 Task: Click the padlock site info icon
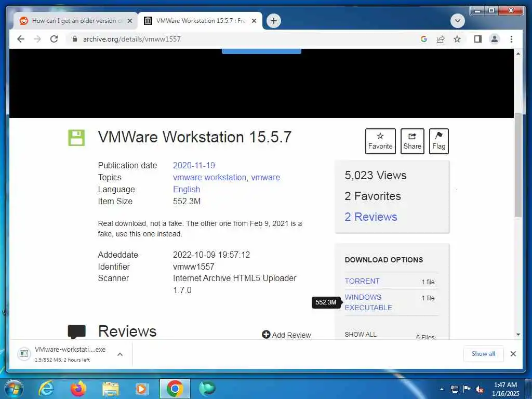pos(75,39)
